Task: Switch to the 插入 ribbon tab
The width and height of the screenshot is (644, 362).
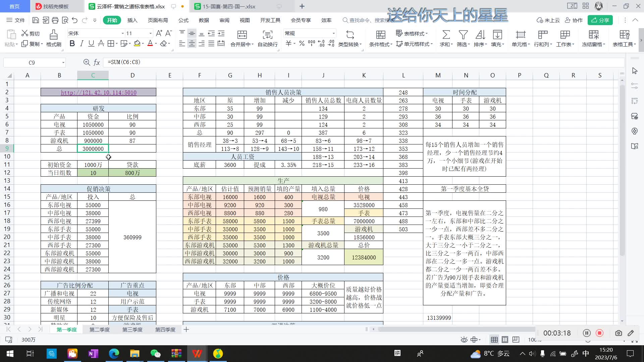Action: point(132,20)
